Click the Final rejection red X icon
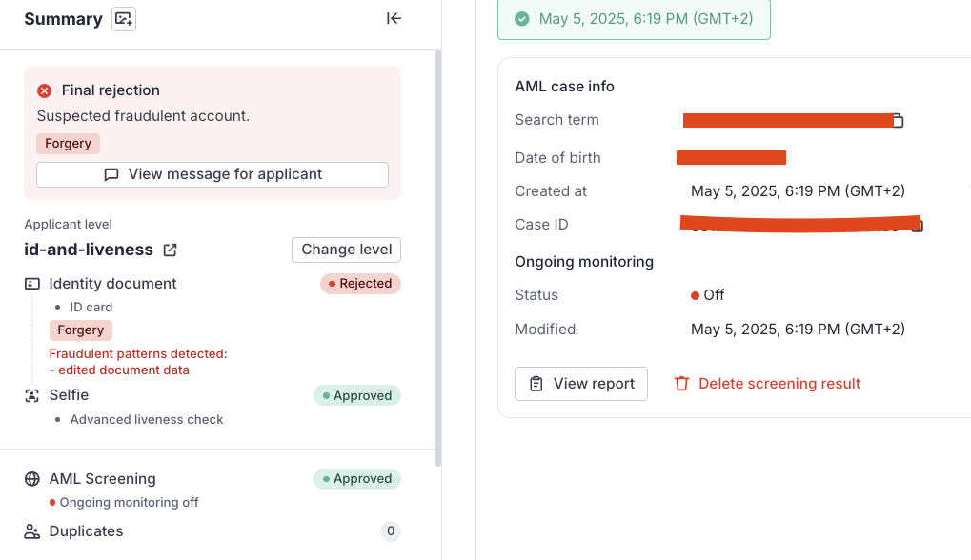The height and width of the screenshot is (560, 971). click(45, 90)
